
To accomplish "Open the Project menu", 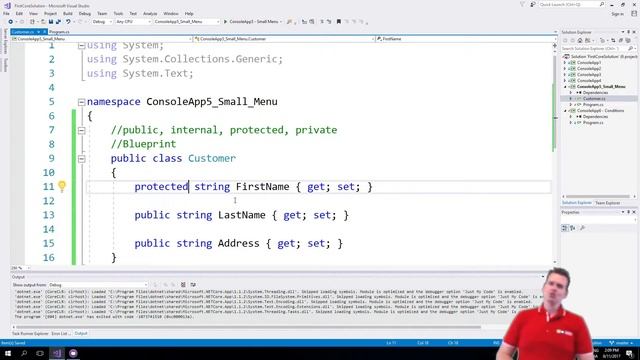I will point(50,13).
